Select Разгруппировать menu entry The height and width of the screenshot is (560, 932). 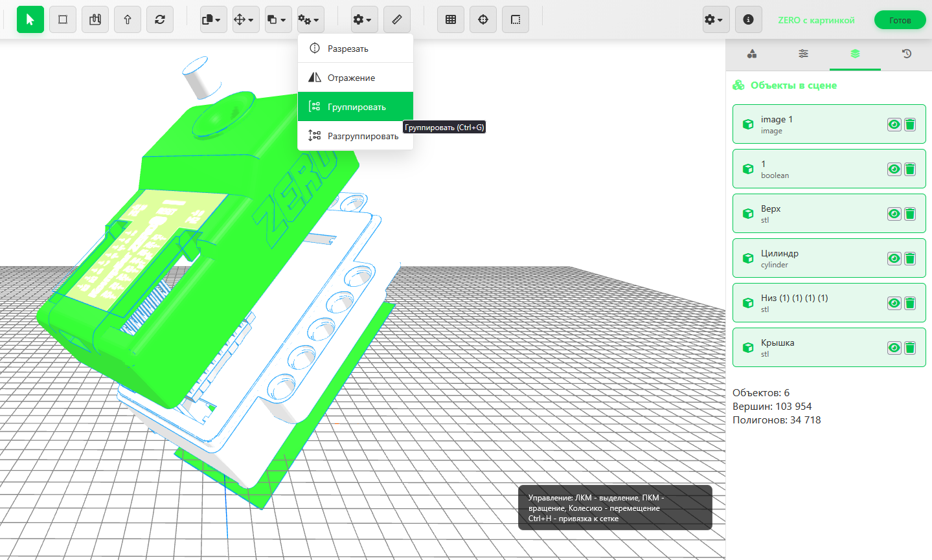(362, 136)
